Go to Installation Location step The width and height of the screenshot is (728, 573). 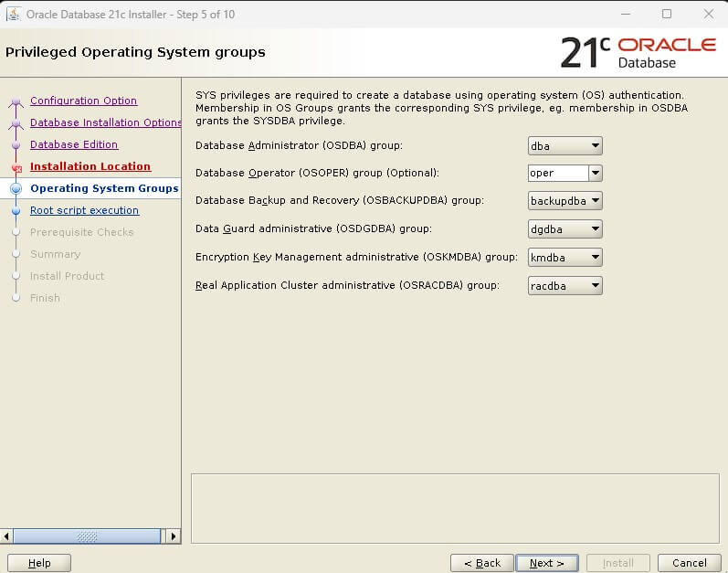point(90,166)
